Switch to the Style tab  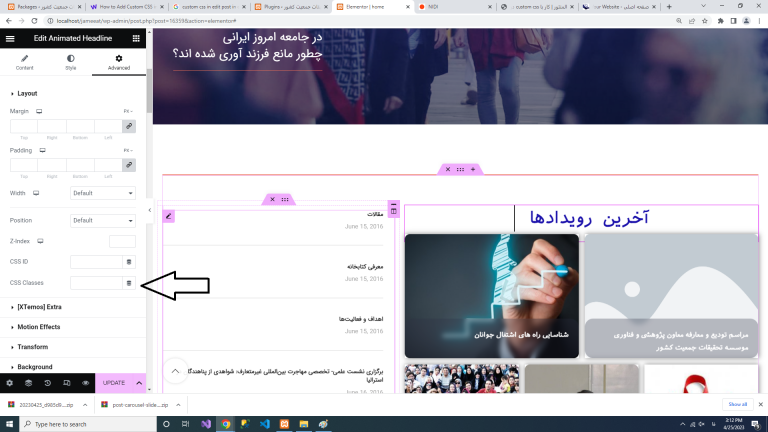point(71,63)
